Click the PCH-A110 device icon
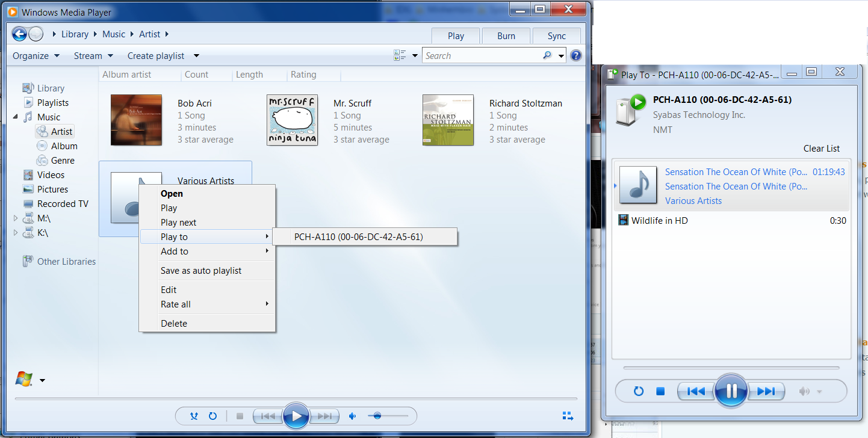The height and width of the screenshot is (438, 868). 630,109
